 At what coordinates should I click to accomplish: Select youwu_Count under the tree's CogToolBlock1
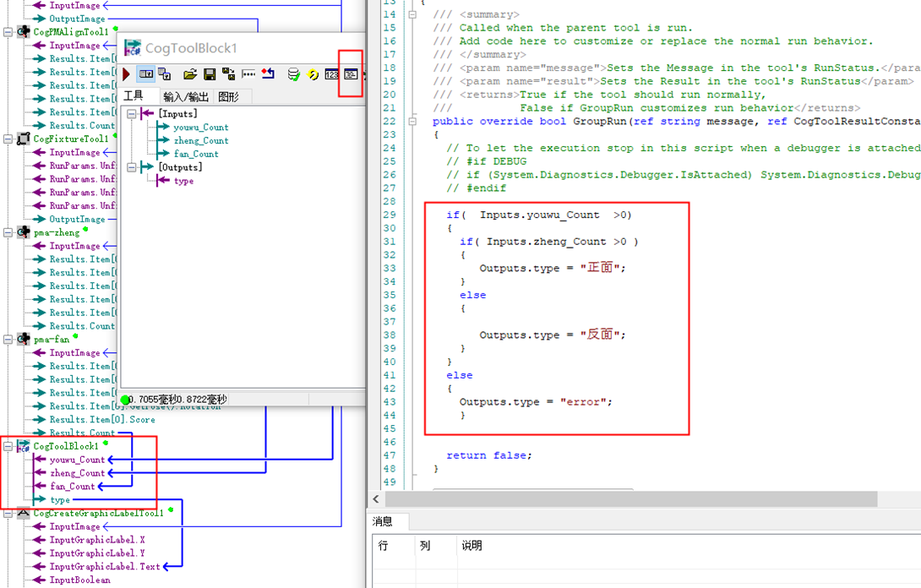tap(77, 460)
